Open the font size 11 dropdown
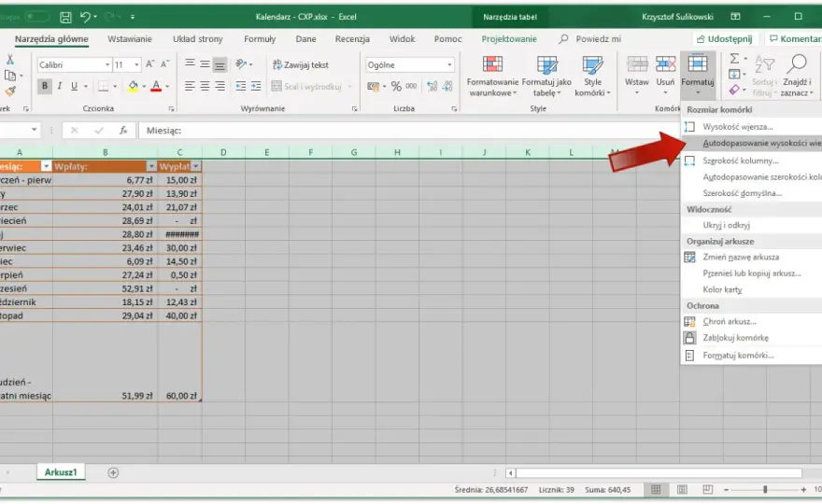 [136, 65]
